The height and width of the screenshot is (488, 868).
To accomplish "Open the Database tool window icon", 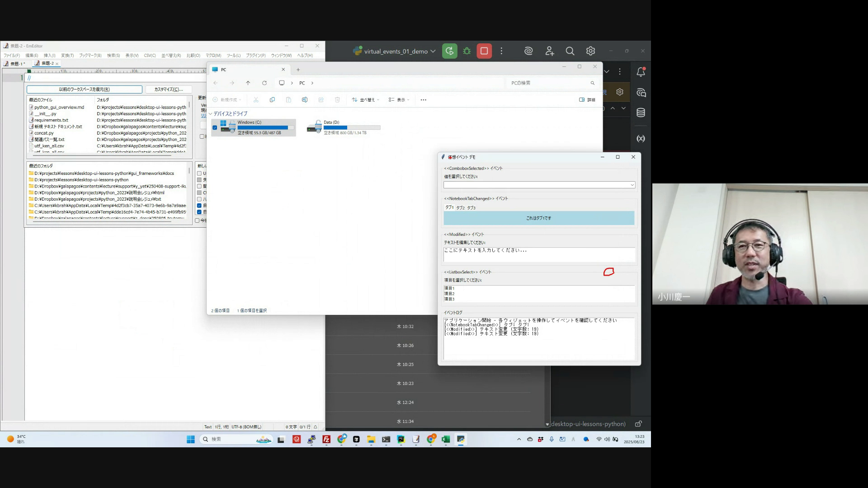I will pyautogui.click(x=641, y=113).
